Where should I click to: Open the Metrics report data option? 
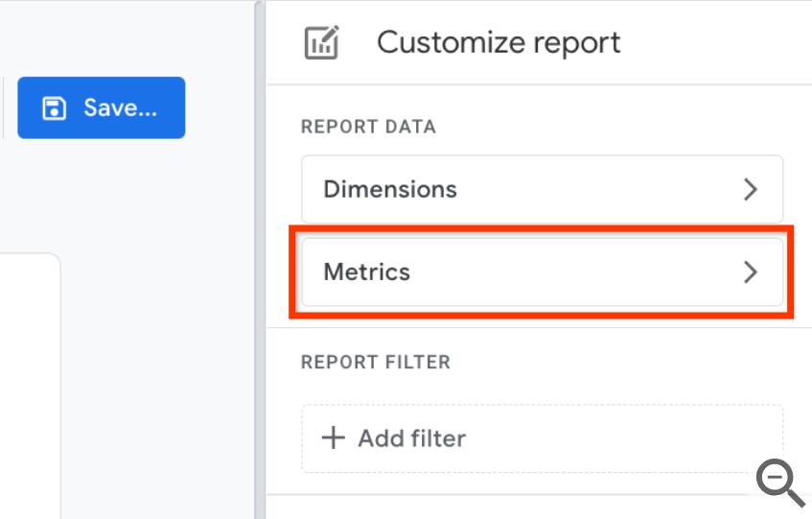pos(542,271)
